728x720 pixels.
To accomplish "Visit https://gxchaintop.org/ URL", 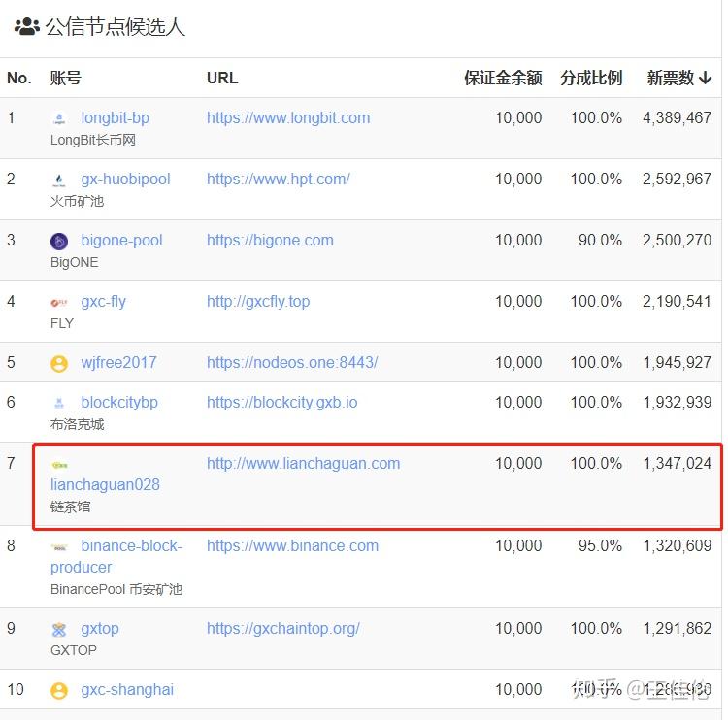I will [283, 629].
